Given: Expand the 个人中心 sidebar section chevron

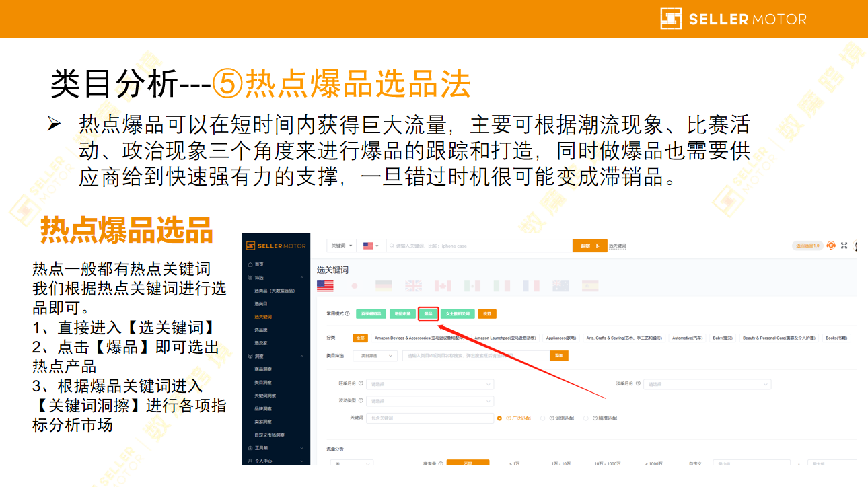Looking at the screenshot, I should [302, 461].
